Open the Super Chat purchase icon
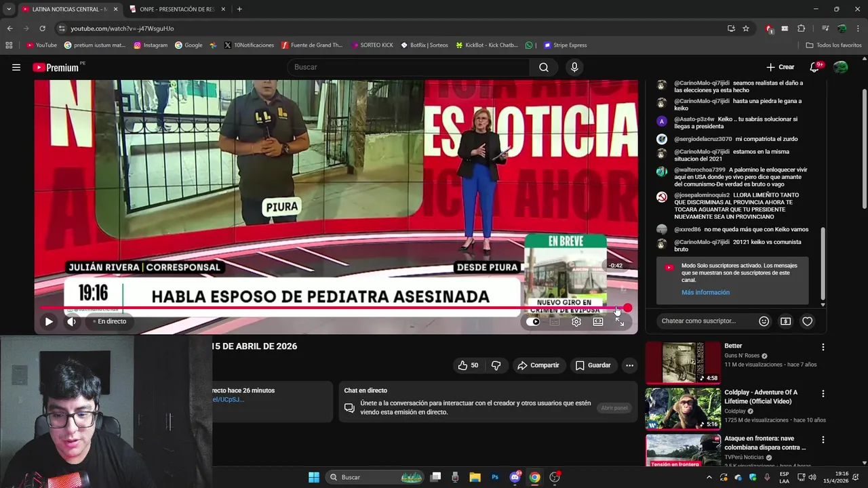 tap(785, 321)
